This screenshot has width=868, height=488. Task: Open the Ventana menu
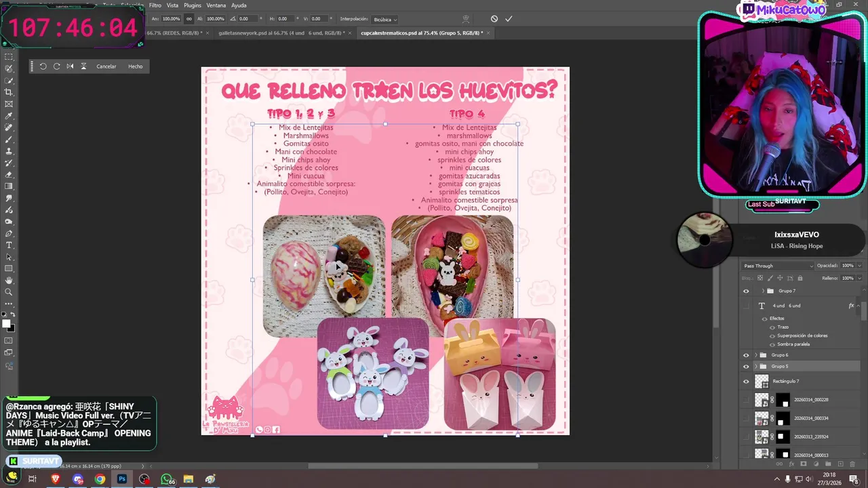(x=216, y=5)
